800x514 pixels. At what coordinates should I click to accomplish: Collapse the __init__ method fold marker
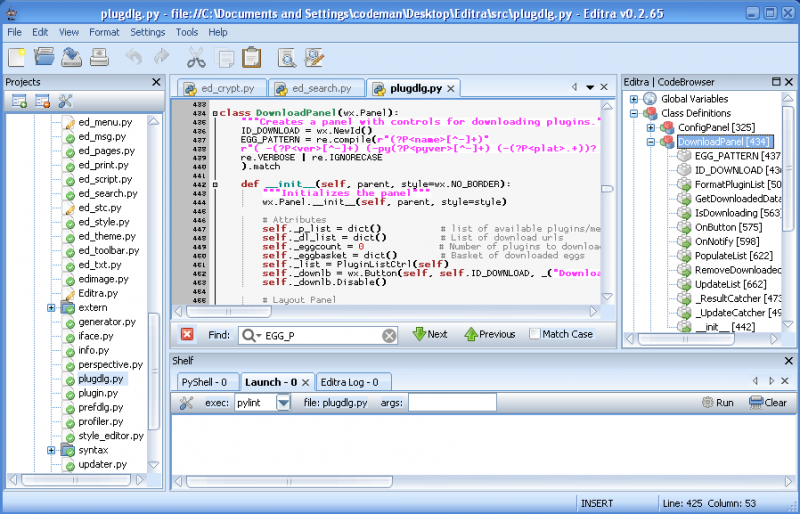pos(215,184)
